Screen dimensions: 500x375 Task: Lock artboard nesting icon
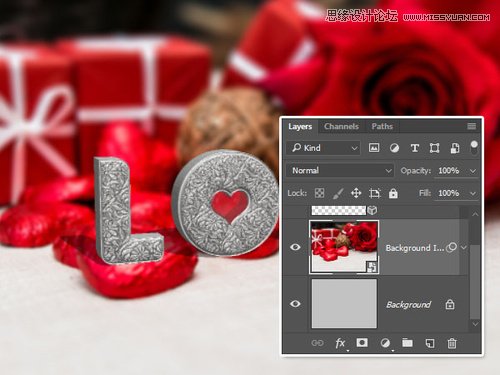[x=375, y=193]
